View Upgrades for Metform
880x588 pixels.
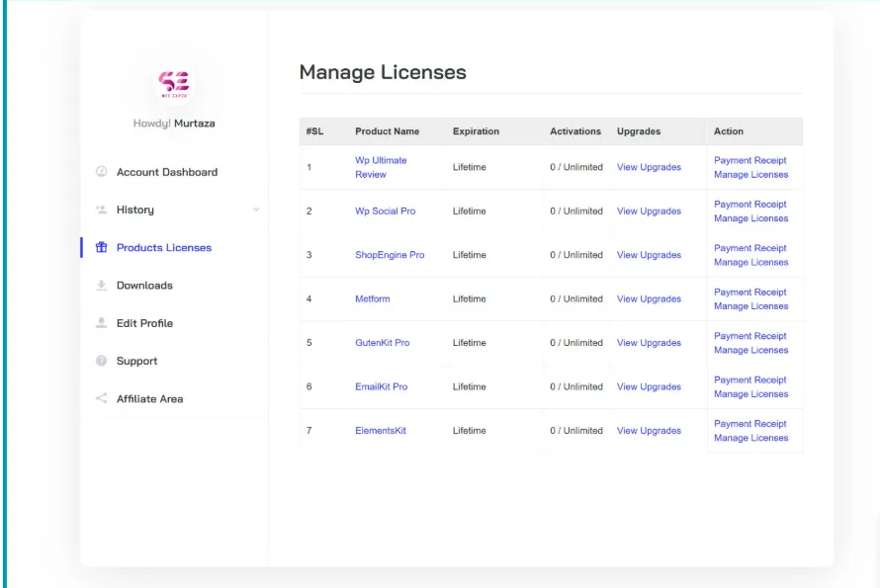[x=649, y=298]
